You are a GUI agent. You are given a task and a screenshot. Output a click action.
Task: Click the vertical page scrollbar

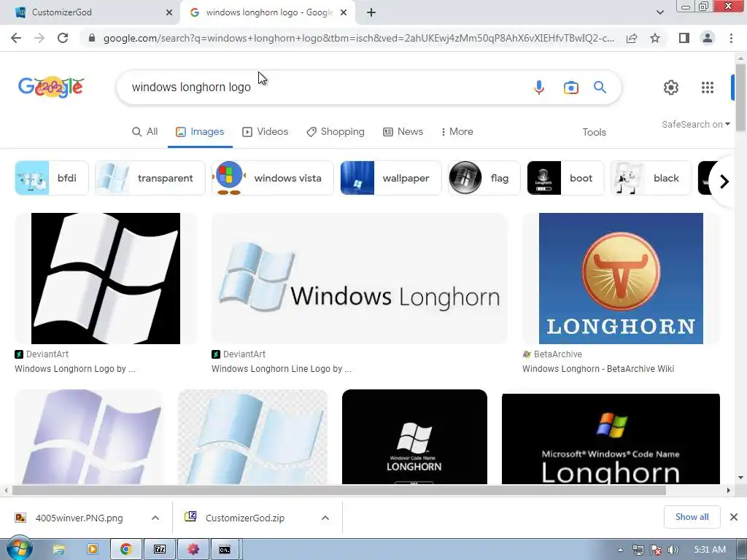(740, 97)
